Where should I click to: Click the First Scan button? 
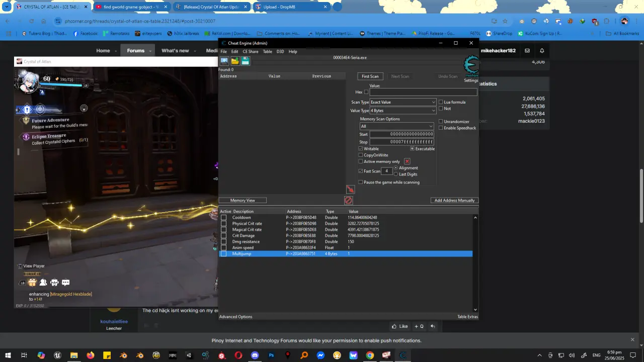coord(370,76)
